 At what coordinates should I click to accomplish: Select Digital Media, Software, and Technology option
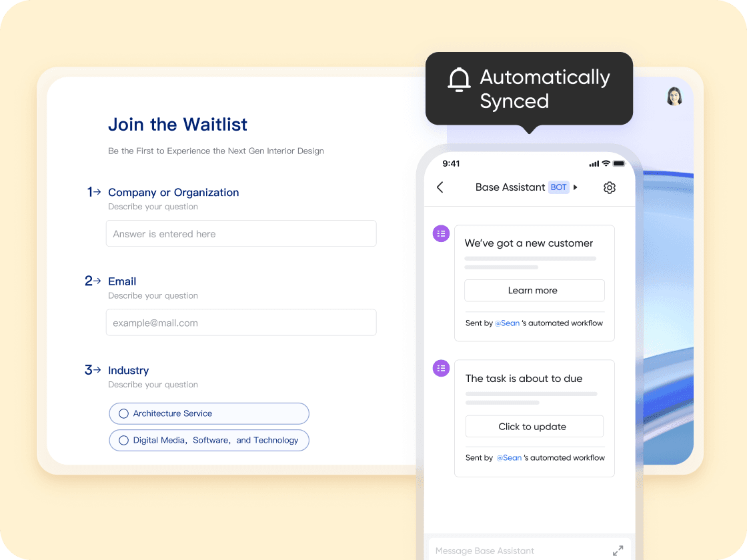click(x=209, y=441)
